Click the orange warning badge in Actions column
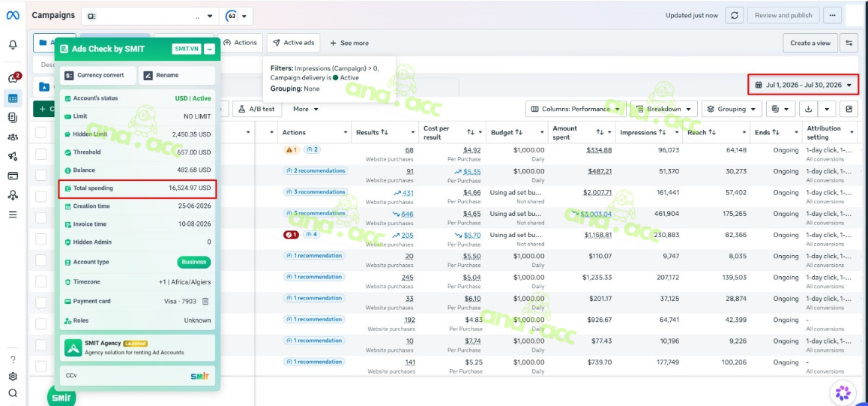Screen dimensions: 868x406 tap(291, 149)
